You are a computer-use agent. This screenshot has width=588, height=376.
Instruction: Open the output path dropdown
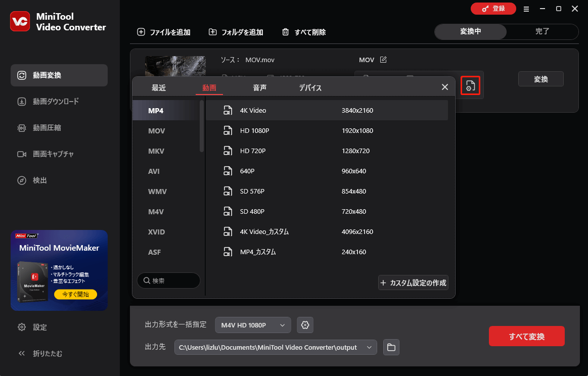(x=276, y=348)
